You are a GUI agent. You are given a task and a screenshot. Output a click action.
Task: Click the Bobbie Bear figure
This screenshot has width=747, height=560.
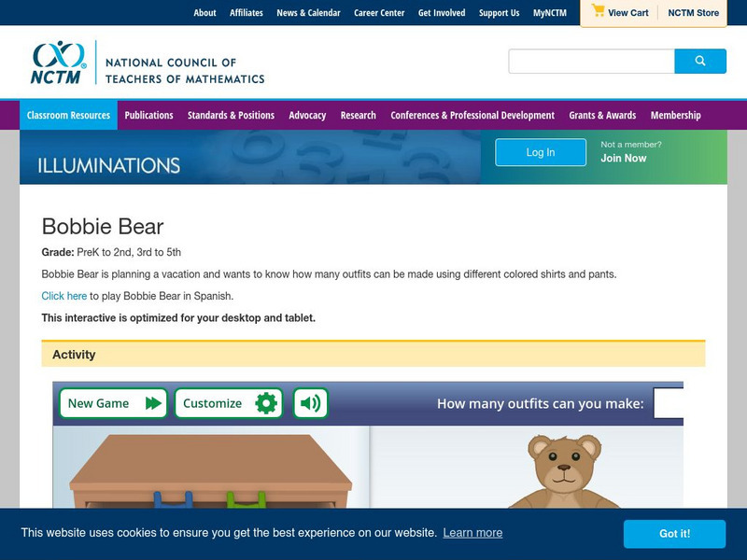(x=565, y=471)
